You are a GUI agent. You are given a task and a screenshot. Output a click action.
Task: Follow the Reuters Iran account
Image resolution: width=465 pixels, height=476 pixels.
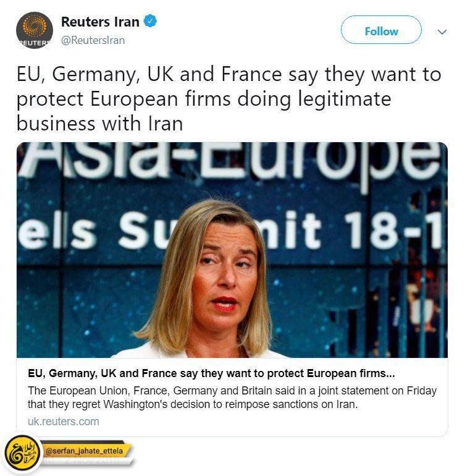pos(381,30)
